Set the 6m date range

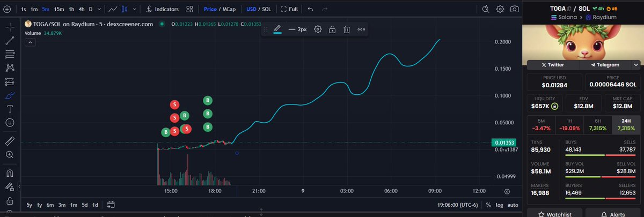click(x=50, y=205)
